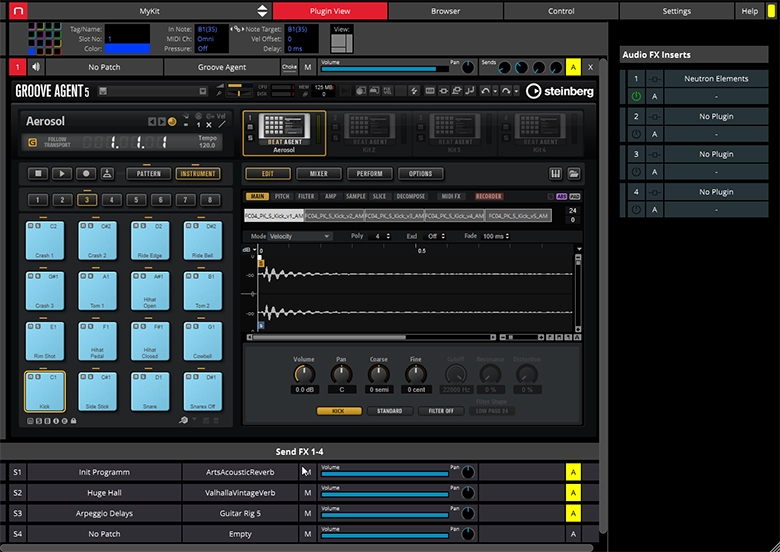Toggle power for Neutron Elements insert
This screenshot has width=780, height=552.
pyautogui.click(x=635, y=97)
